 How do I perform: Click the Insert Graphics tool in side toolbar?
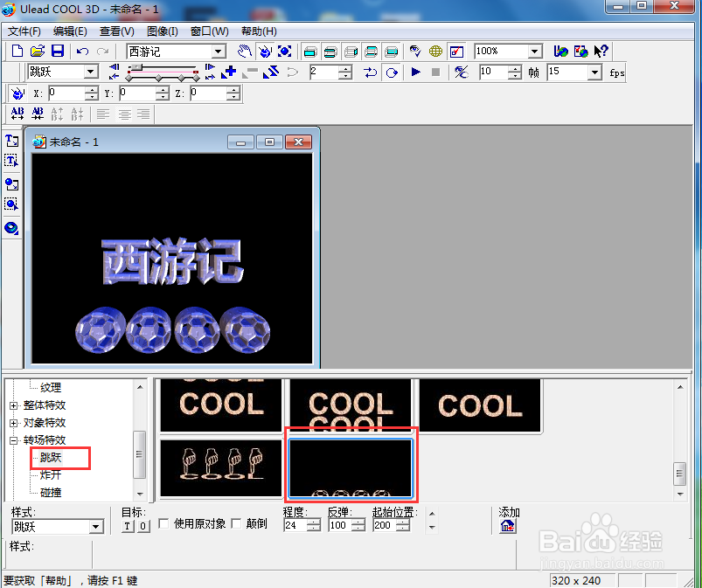11,184
